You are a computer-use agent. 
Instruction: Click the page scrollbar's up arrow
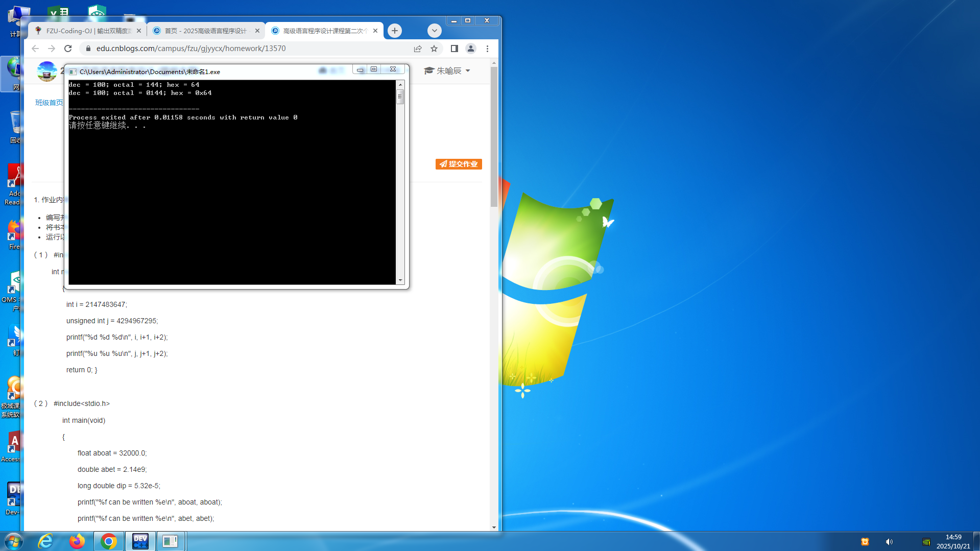494,63
